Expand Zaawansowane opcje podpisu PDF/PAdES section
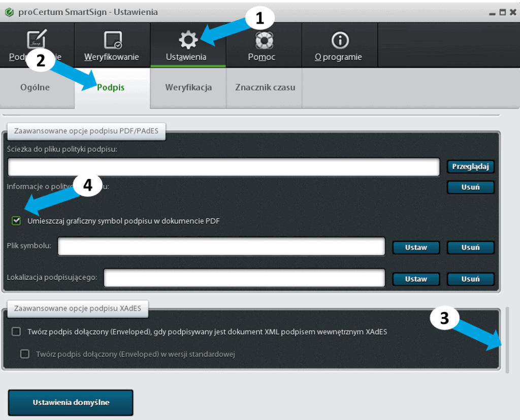The width and height of the screenshot is (520, 420). point(86,132)
